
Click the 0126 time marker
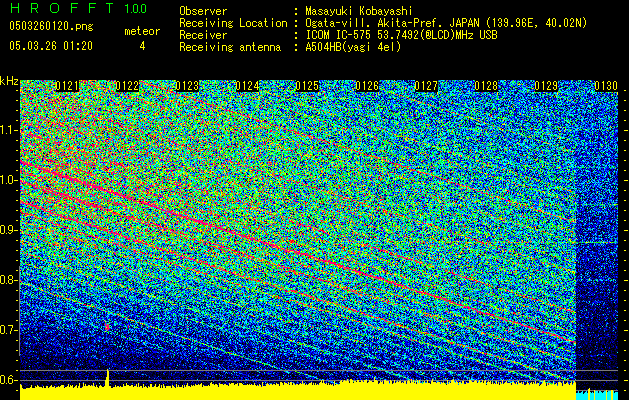tap(367, 86)
